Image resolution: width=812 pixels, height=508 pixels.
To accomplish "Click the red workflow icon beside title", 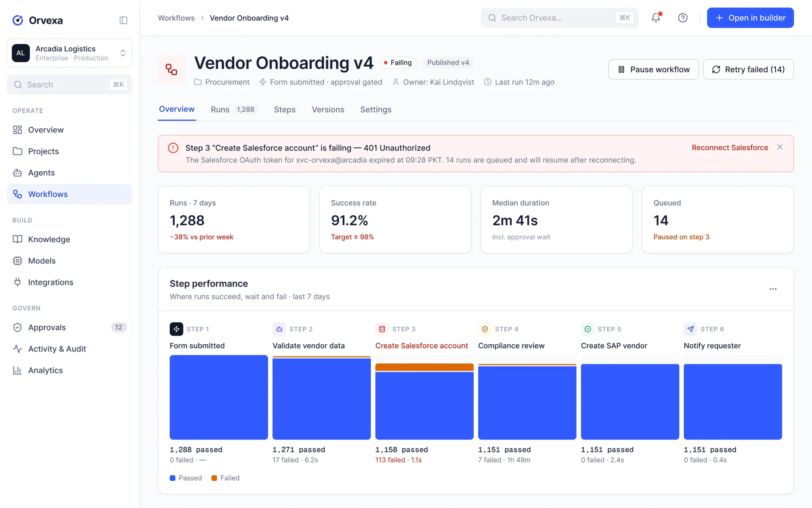I will [x=171, y=69].
